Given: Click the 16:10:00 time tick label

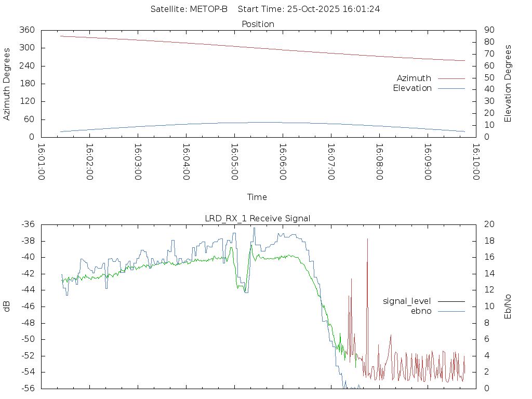Looking at the screenshot, I should click(x=475, y=162).
